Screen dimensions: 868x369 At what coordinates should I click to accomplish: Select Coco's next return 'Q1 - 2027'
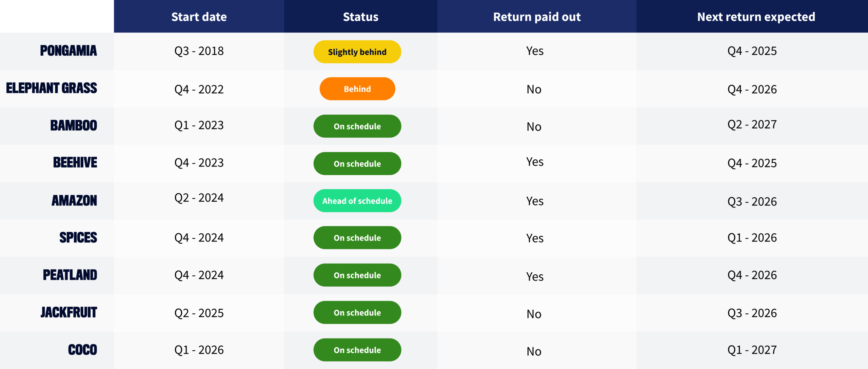click(752, 350)
